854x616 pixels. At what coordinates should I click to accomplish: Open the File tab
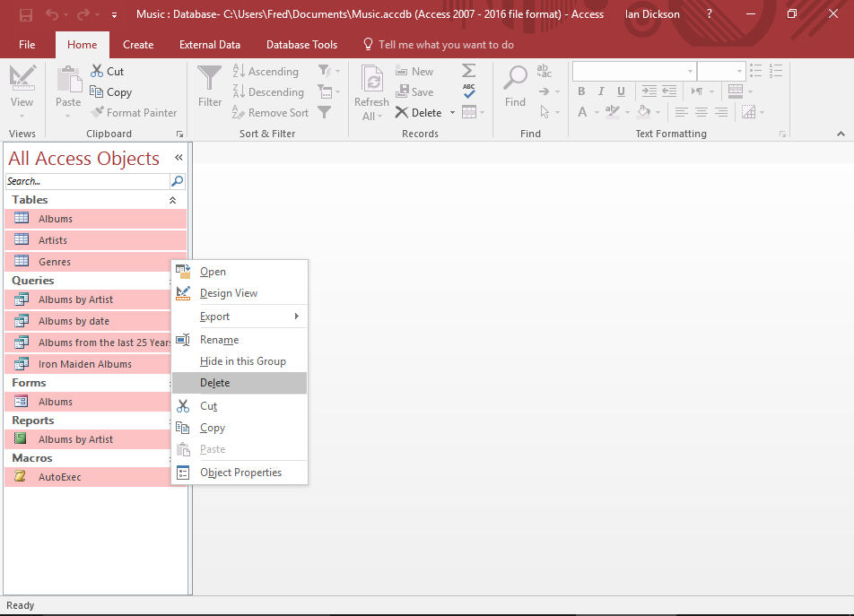coord(27,45)
